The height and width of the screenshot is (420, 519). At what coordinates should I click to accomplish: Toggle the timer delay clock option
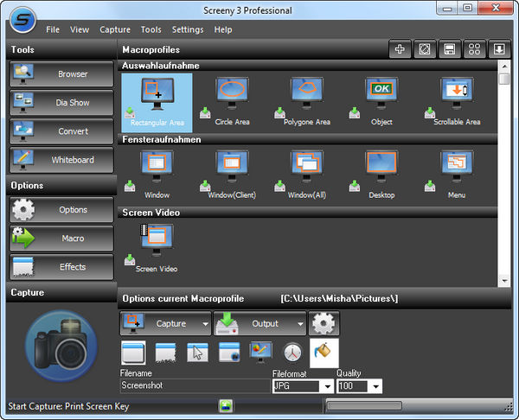click(x=292, y=353)
